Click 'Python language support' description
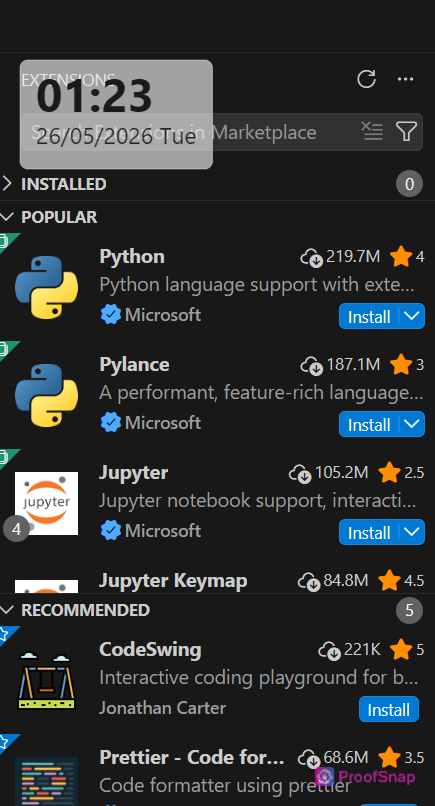Image resolution: width=435 pixels, height=806 pixels. pos(257,284)
